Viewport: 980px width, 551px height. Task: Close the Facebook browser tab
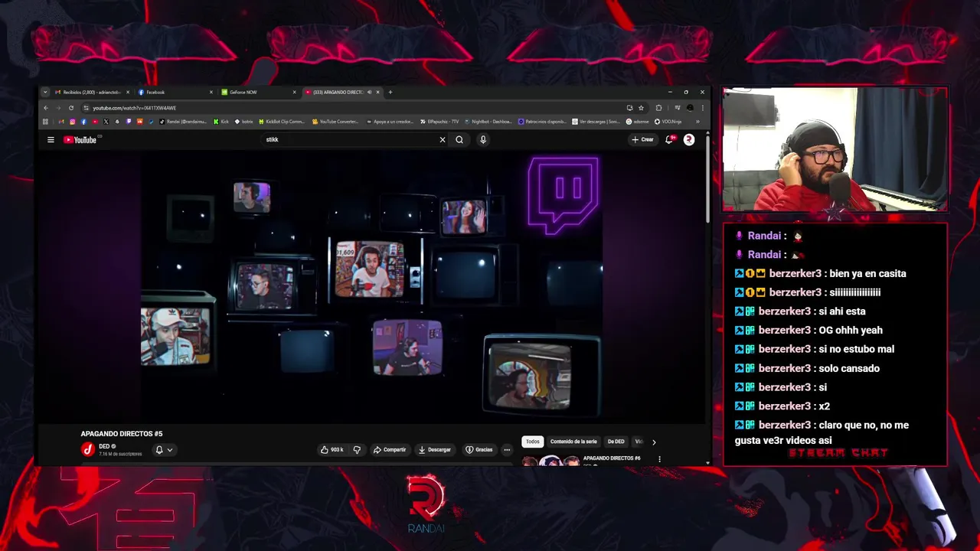pos(211,92)
